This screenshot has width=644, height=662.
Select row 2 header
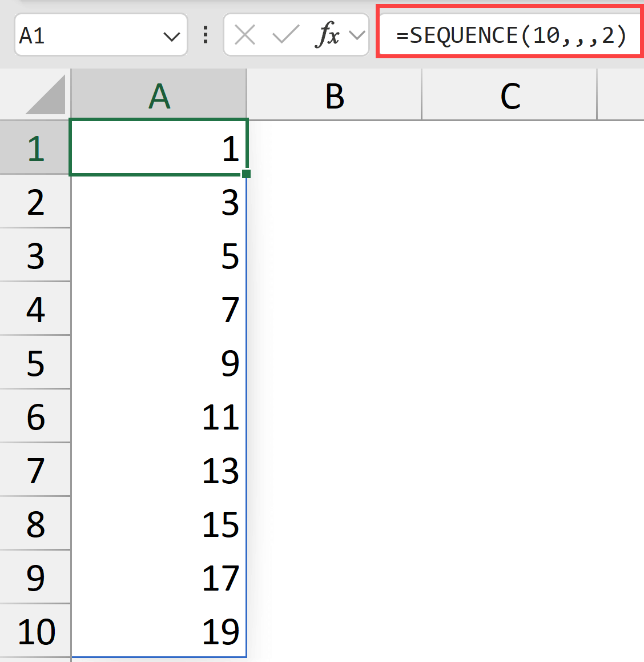coord(35,202)
